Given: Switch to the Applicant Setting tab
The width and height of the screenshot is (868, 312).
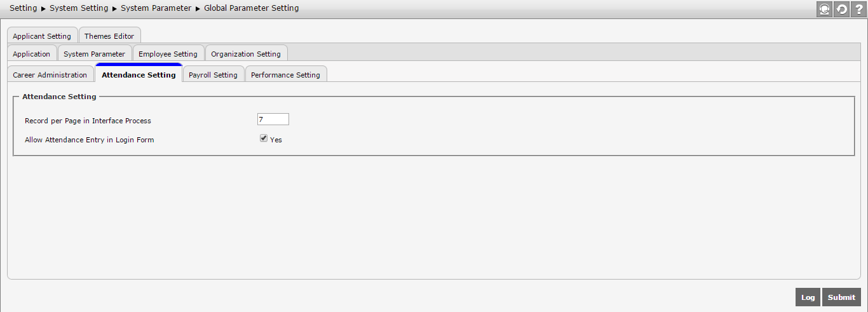Looking at the screenshot, I should (x=42, y=36).
